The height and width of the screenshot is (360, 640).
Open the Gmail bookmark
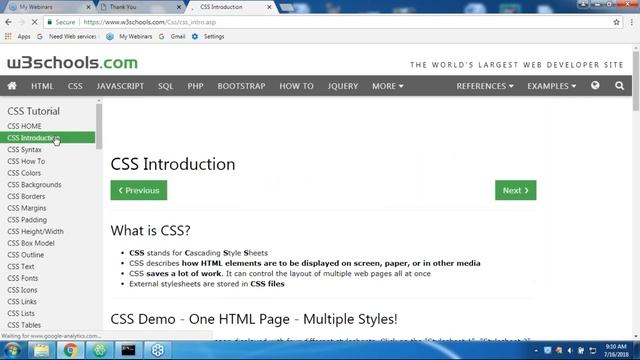172,36
